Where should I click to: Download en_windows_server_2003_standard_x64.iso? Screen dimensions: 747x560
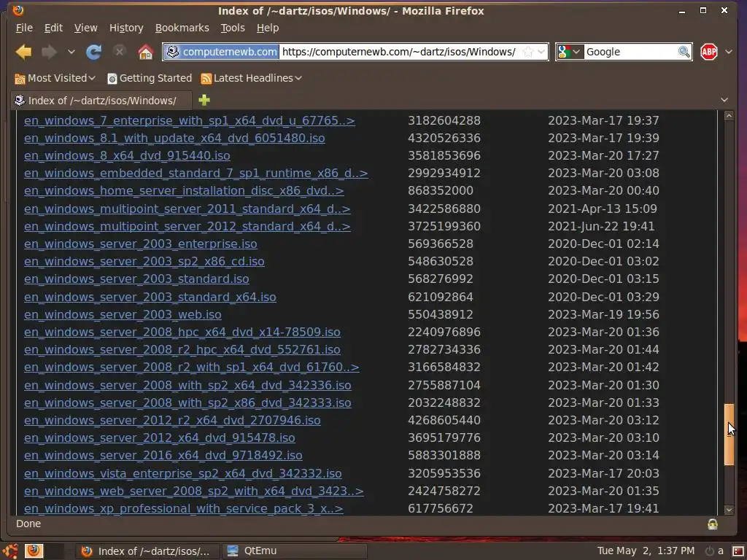pos(150,297)
